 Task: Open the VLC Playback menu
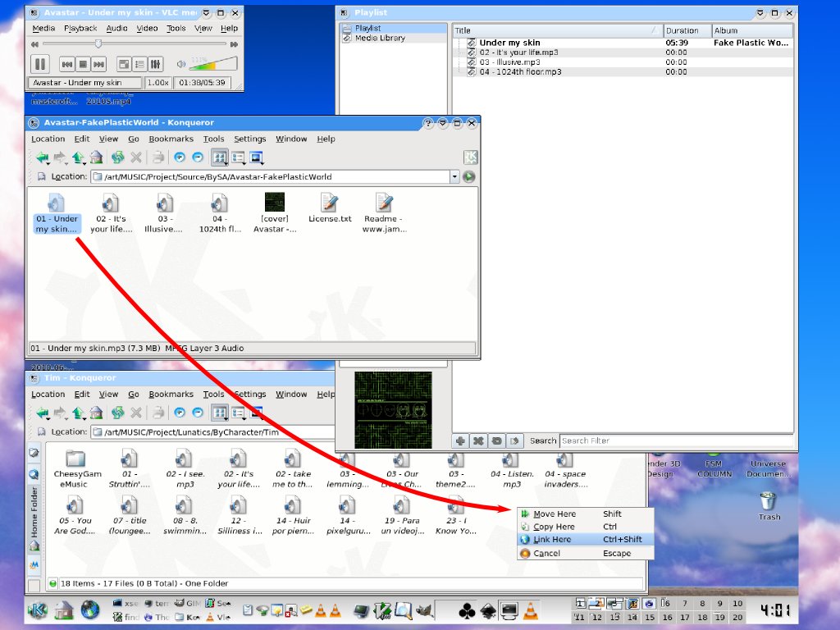point(80,29)
